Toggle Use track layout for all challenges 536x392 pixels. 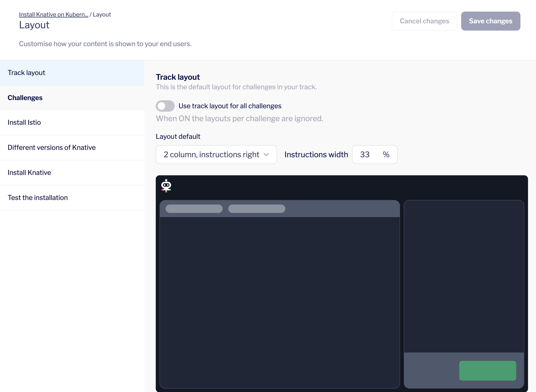pos(165,106)
